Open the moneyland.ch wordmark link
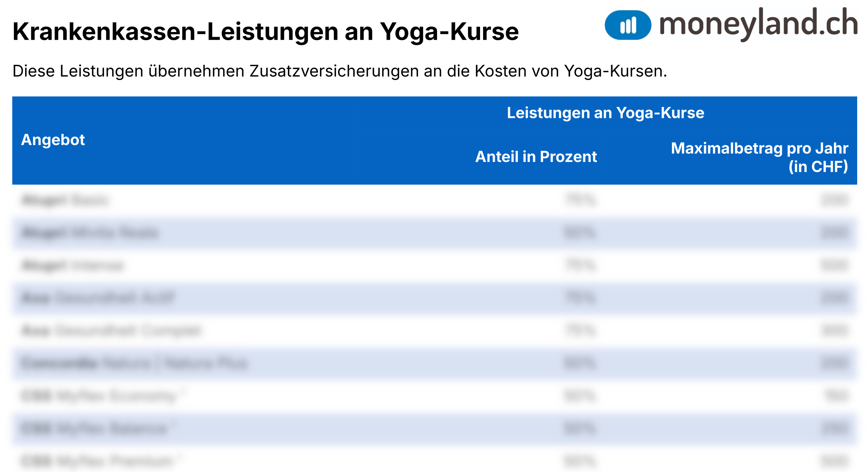The image size is (868, 472). [759, 24]
